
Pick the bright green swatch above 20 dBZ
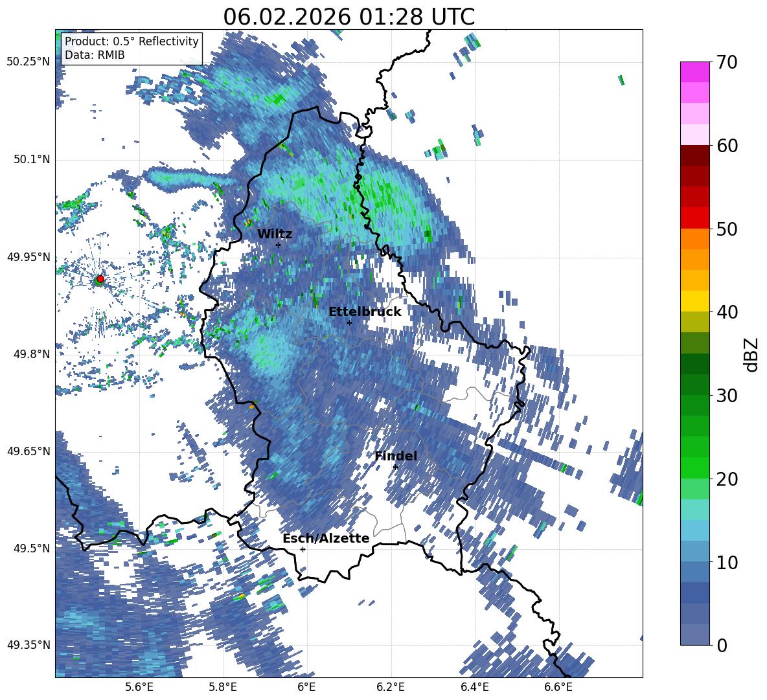tap(694, 468)
